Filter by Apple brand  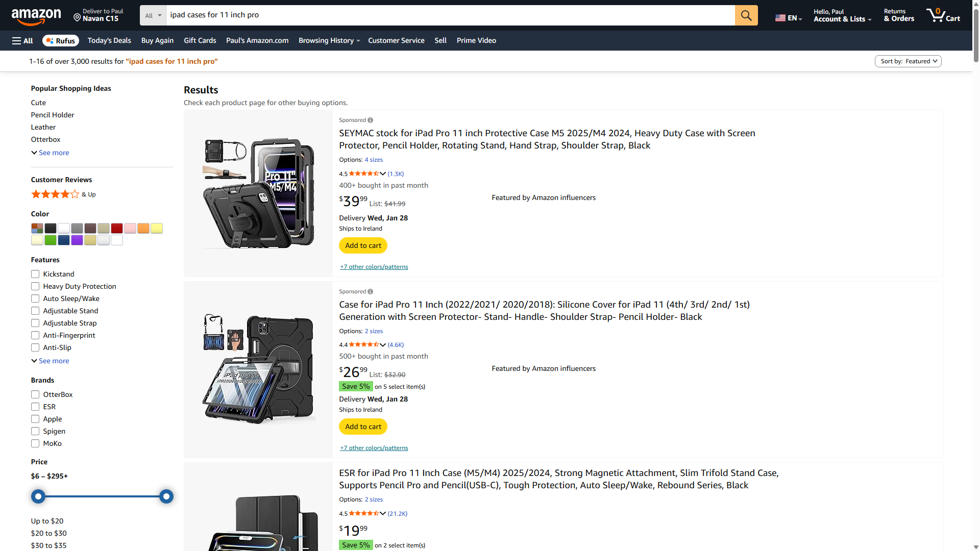[35, 419]
